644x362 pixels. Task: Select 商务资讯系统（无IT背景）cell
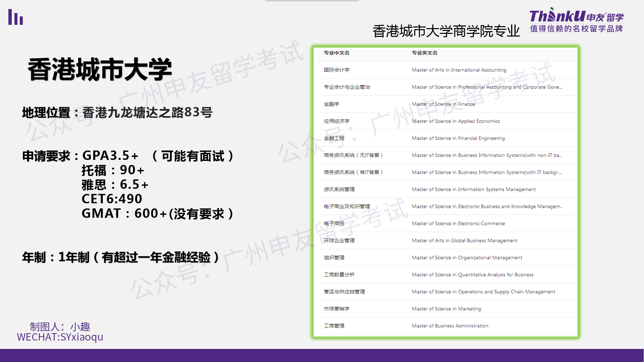353,155
